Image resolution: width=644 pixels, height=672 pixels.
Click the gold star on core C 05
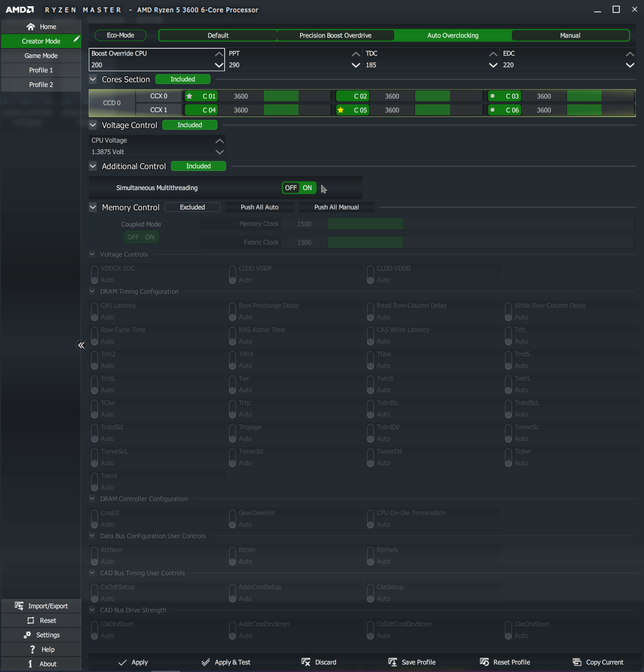340,110
